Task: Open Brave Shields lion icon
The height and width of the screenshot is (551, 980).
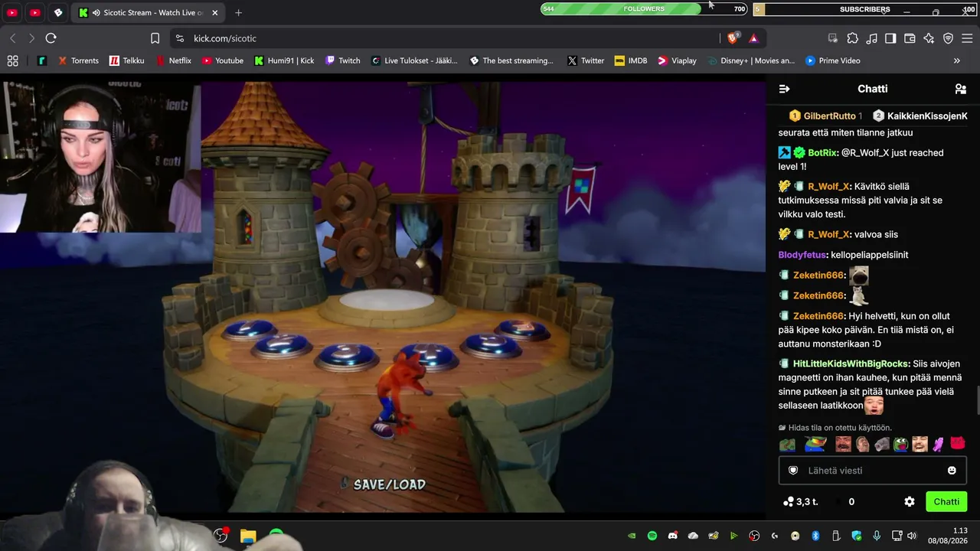Action: (733, 38)
